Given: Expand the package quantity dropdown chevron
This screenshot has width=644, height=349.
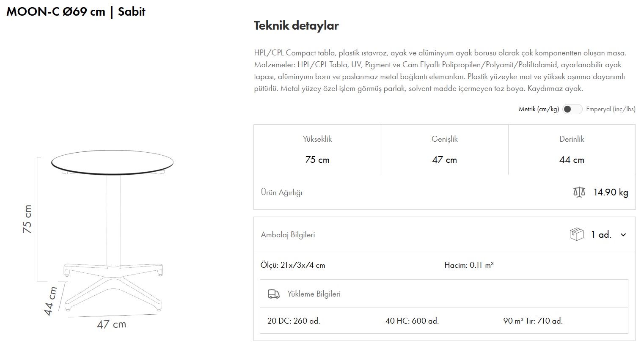Looking at the screenshot, I should [623, 235].
